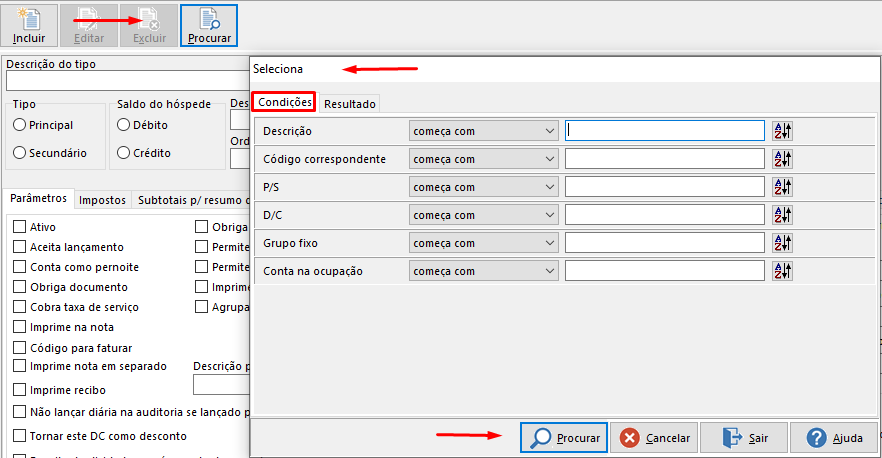This screenshot has width=882, height=458.
Task: Click the Editar toolbar button
Action: (x=89, y=25)
